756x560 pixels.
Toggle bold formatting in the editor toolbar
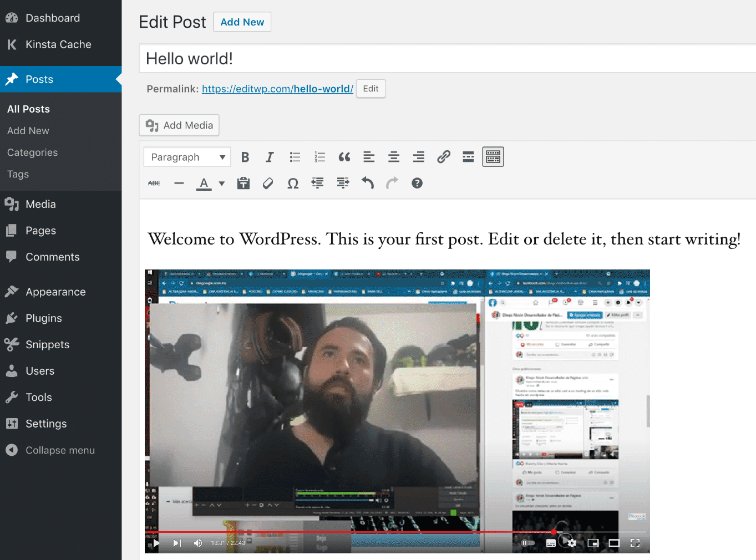coord(245,157)
